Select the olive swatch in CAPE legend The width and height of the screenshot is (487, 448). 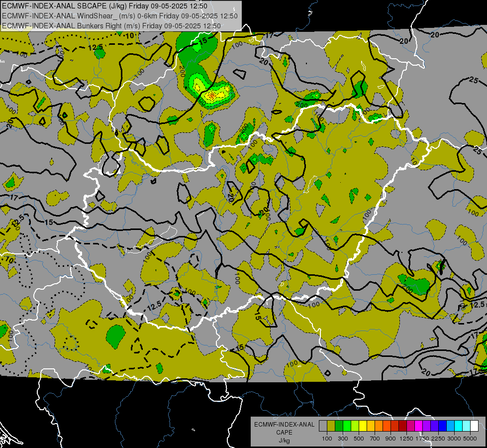(x=331, y=426)
